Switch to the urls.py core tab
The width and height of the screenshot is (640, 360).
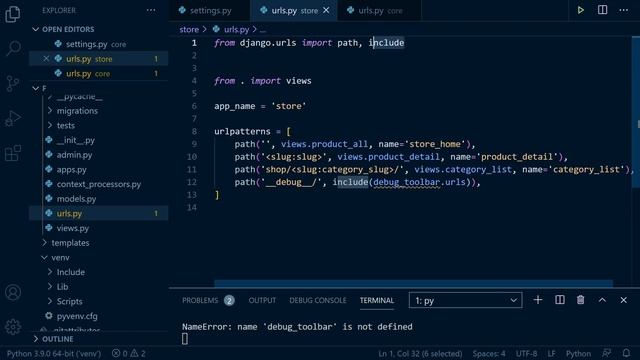(380, 11)
